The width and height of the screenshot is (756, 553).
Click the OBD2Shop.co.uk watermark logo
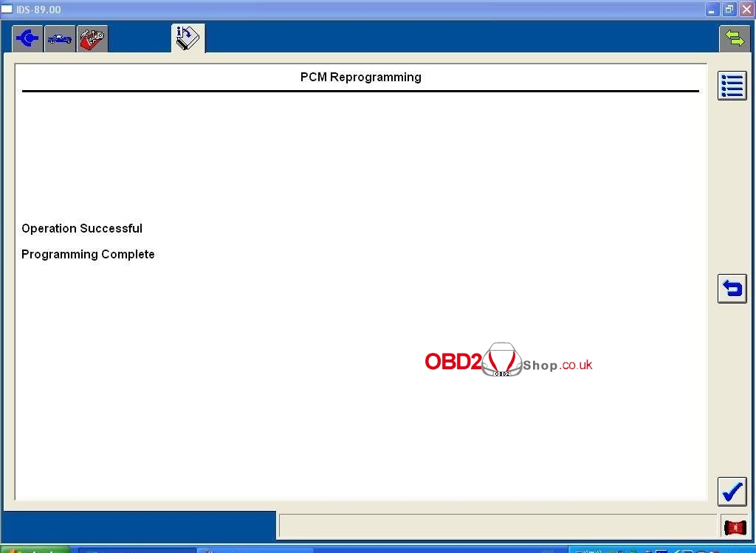click(508, 362)
